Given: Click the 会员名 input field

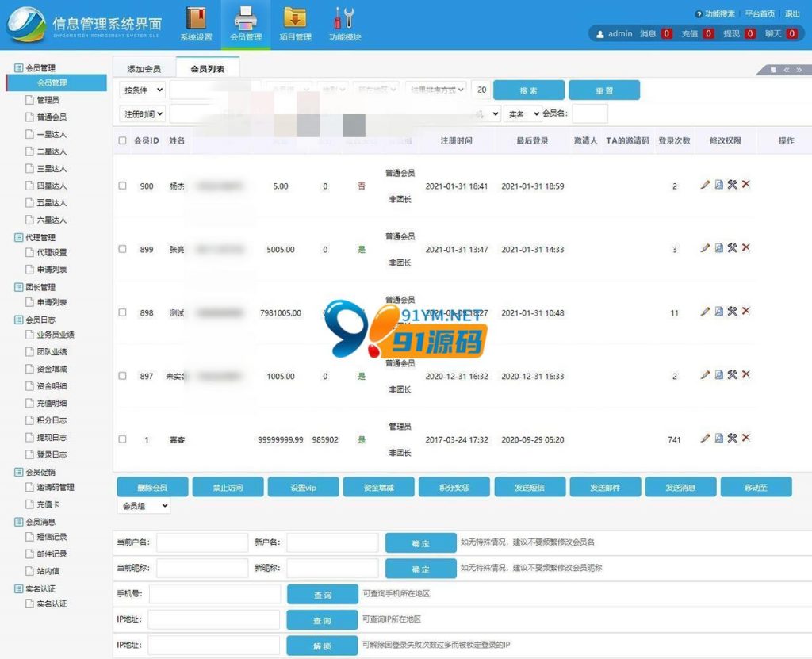Looking at the screenshot, I should [590, 113].
